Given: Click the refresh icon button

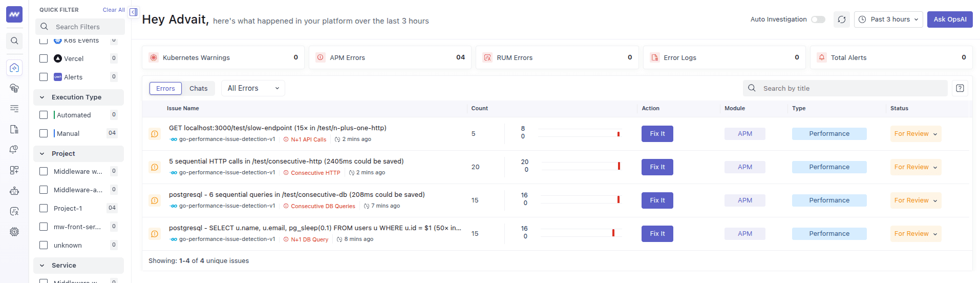Looking at the screenshot, I should click(842, 19).
